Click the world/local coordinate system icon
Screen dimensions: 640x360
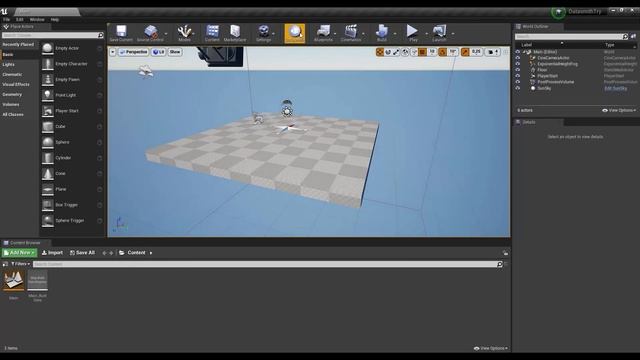405,52
